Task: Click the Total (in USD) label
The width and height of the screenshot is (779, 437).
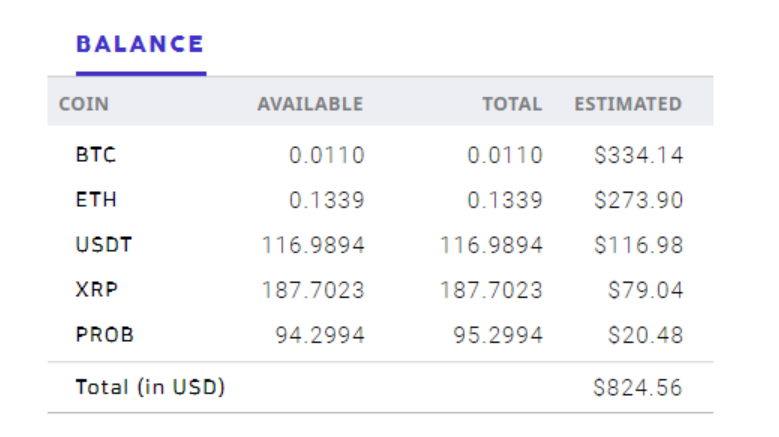Action: pos(150,387)
